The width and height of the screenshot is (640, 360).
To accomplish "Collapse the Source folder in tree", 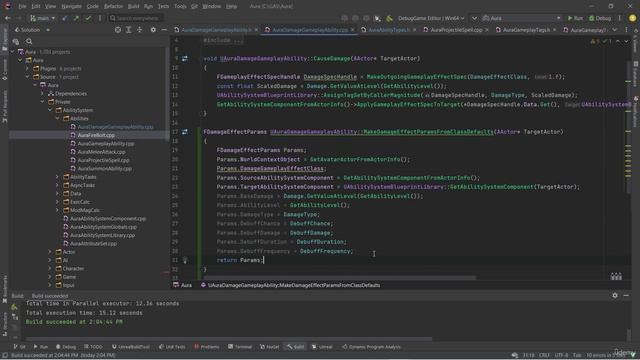I will [x=28, y=77].
